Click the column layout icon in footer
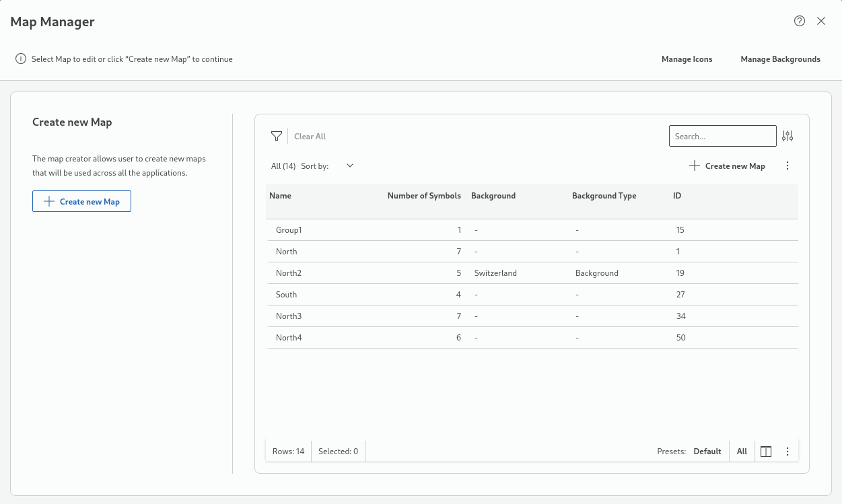842x504 pixels. click(765, 452)
